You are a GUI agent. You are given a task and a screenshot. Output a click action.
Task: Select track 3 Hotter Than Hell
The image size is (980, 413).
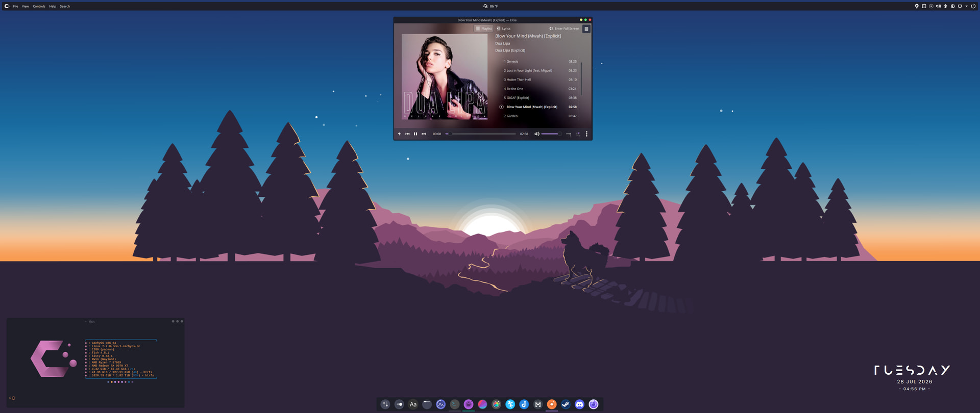point(540,80)
